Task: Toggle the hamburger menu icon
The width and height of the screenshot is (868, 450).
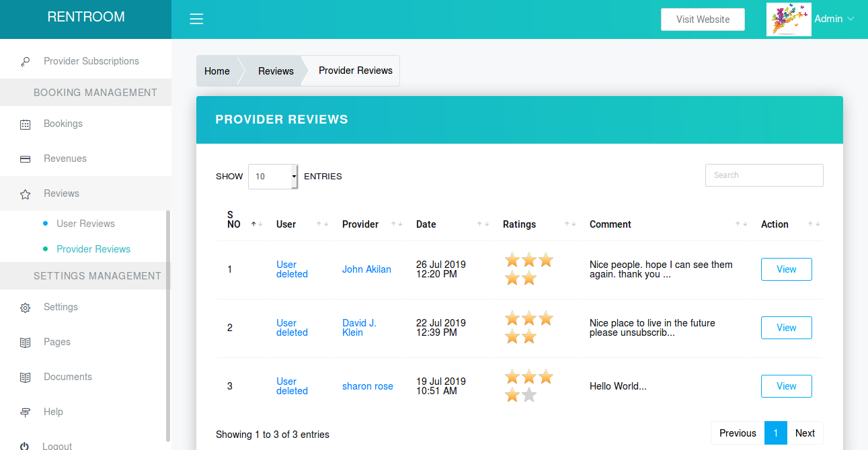Action: coord(196,19)
